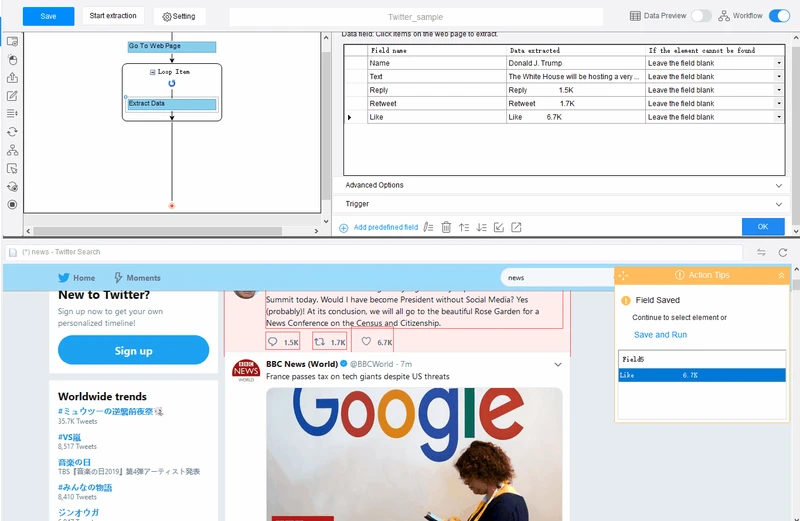Open the #VS嵐 worldwide trend
800x521 pixels.
pos(69,437)
